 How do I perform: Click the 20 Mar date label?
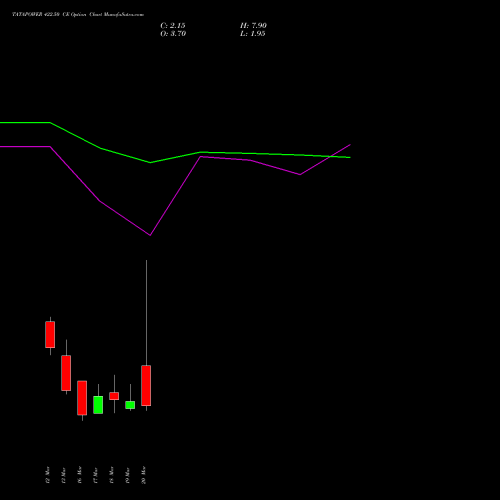pyautogui.click(x=144, y=475)
